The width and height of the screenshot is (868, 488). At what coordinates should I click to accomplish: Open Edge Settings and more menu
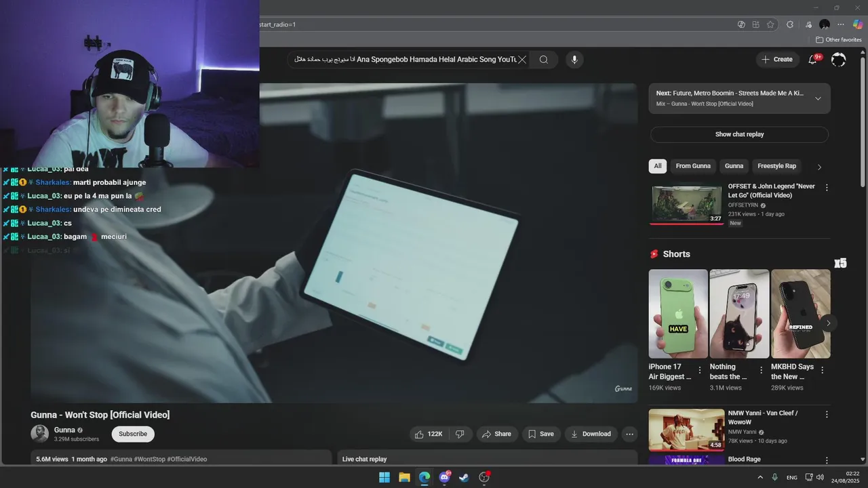pyautogui.click(x=841, y=24)
